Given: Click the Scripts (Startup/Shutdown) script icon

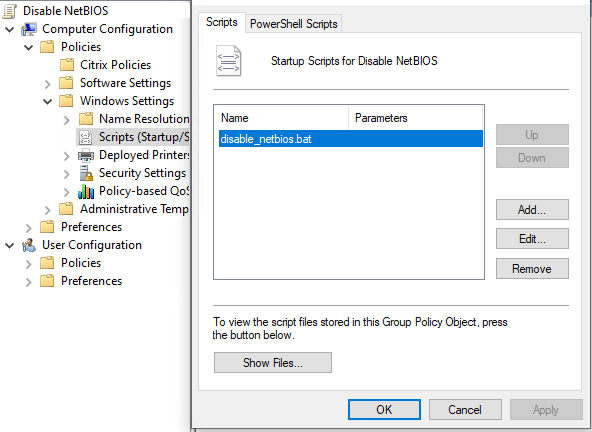Looking at the screenshot, I should [86, 137].
